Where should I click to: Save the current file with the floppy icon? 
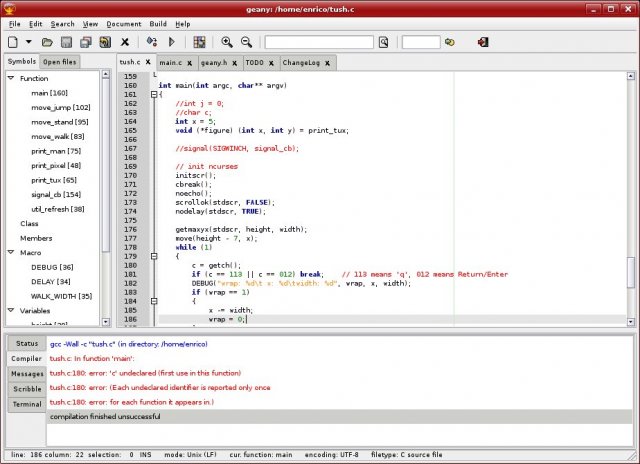pos(66,42)
